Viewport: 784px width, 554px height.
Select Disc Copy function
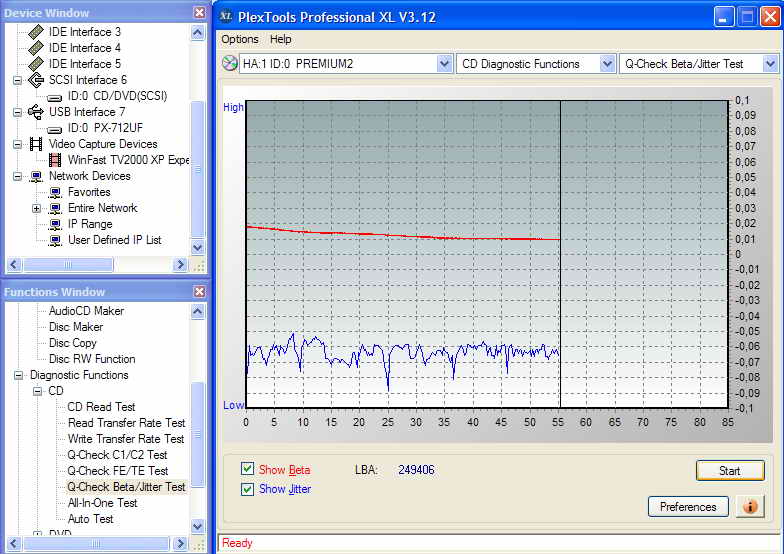(72, 343)
